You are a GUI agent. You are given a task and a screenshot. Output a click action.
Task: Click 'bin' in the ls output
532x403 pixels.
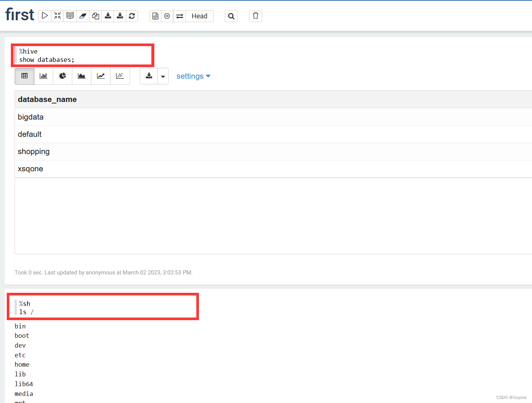tap(20, 326)
